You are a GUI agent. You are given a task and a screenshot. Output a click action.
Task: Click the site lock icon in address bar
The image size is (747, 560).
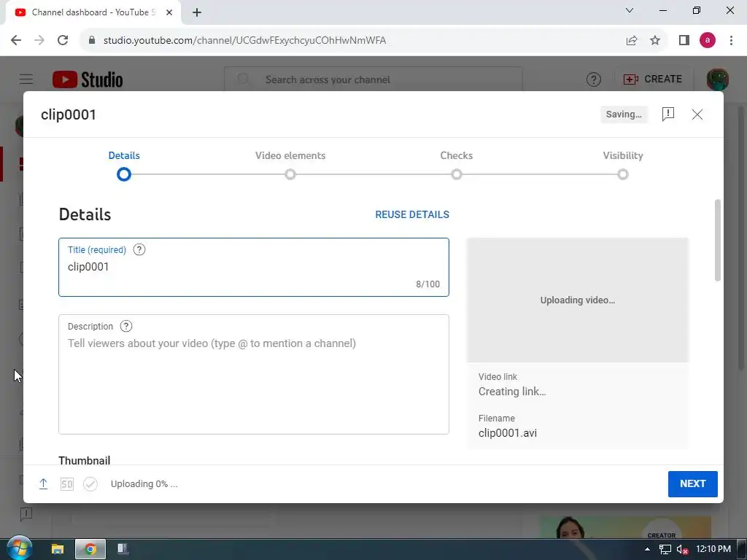pos(92,40)
